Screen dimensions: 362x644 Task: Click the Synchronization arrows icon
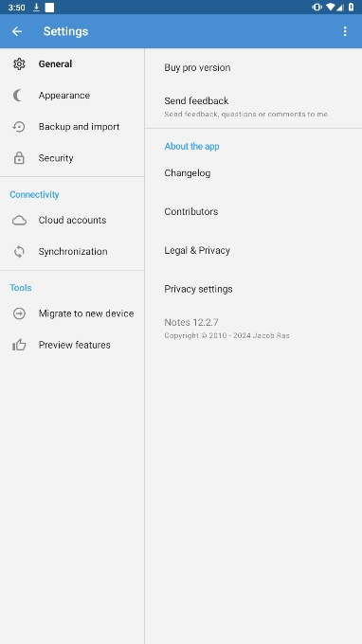click(19, 252)
